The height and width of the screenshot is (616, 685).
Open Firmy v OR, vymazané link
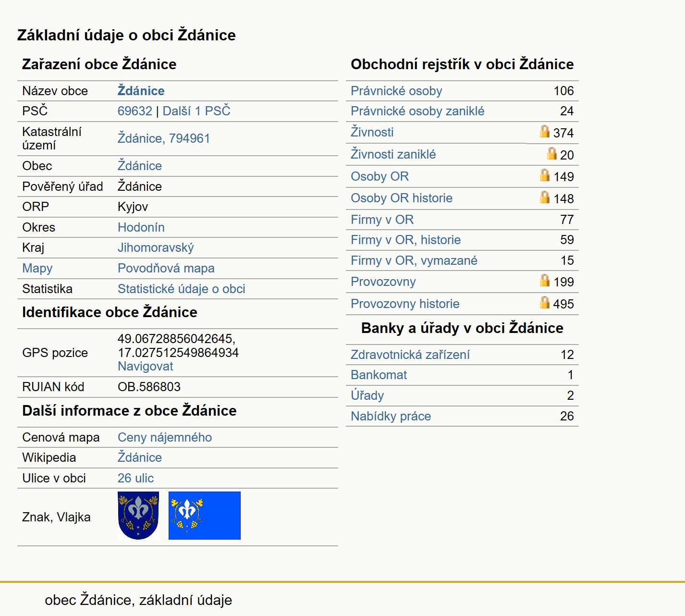coord(414,260)
